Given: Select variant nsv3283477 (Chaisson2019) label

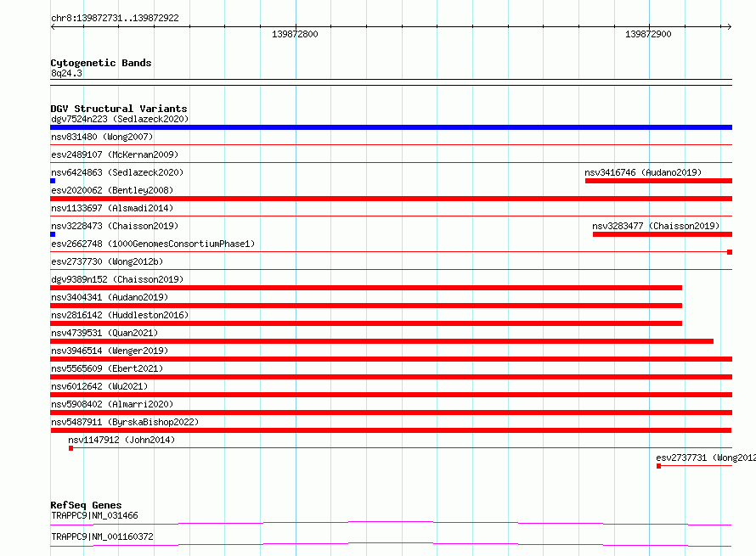Looking at the screenshot, I should [x=656, y=226].
